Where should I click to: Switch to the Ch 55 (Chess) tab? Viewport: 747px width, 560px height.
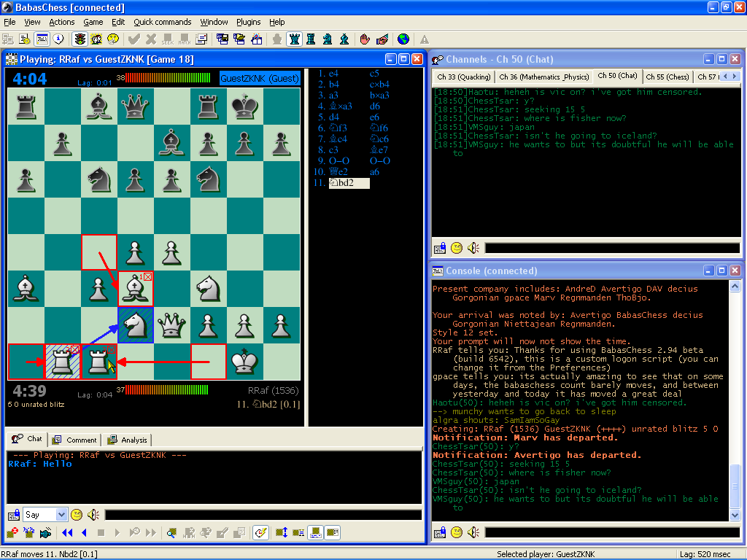[x=667, y=77]
